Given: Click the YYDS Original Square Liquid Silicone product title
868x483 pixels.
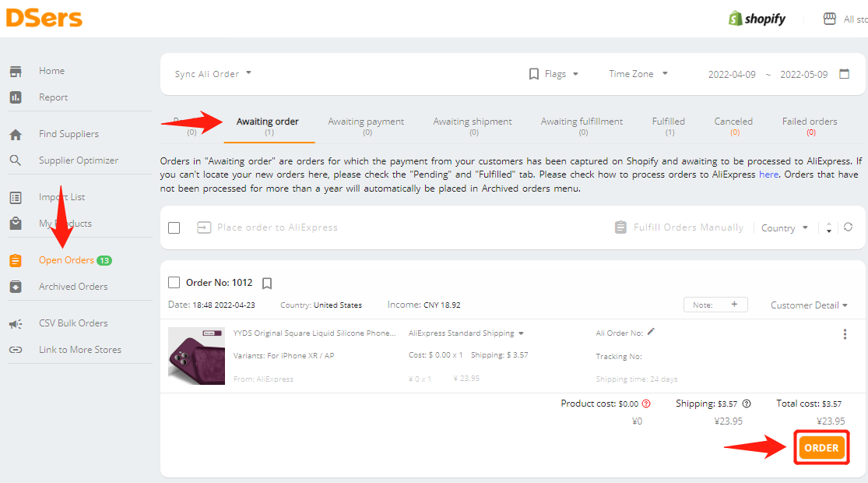Looking at the screenshot, I should (x=315, y=333).
